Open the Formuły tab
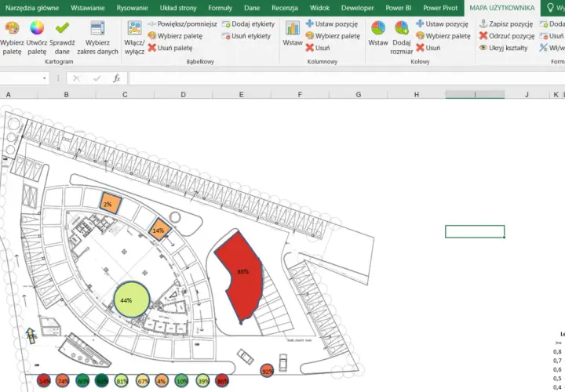The height and width of the screenshot is (392, 565). pos(221,8)
